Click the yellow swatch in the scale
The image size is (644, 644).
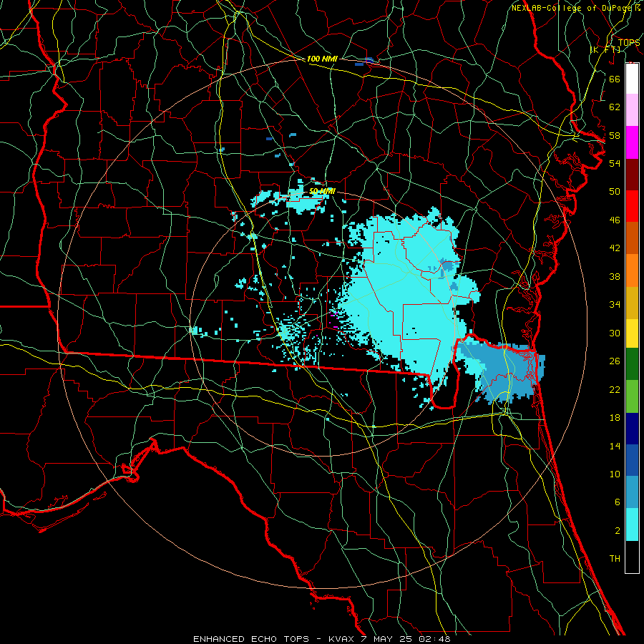[632, 333]
